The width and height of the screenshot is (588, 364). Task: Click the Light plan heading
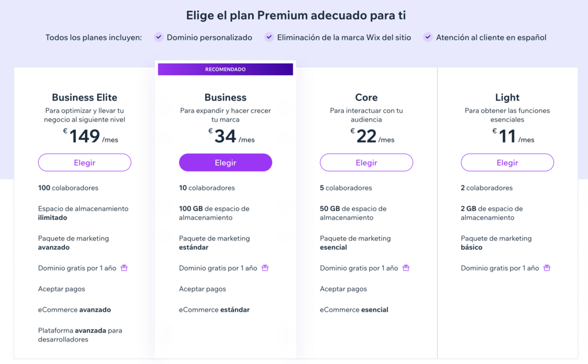coord(507,97)
